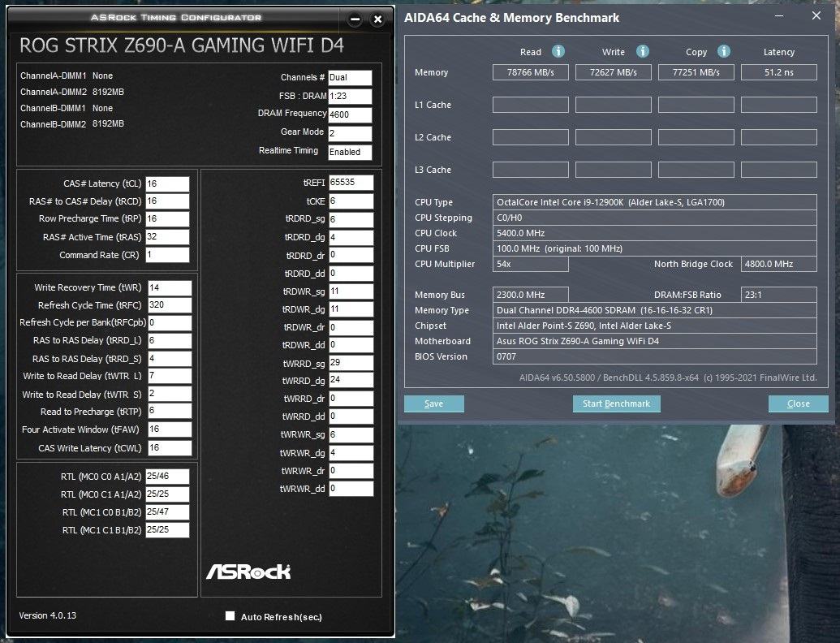Click the RTL MC0 C0 A1/A2 field
This screenshot has width=840, height=643.
pyautogui.click(x=168, y=477)
